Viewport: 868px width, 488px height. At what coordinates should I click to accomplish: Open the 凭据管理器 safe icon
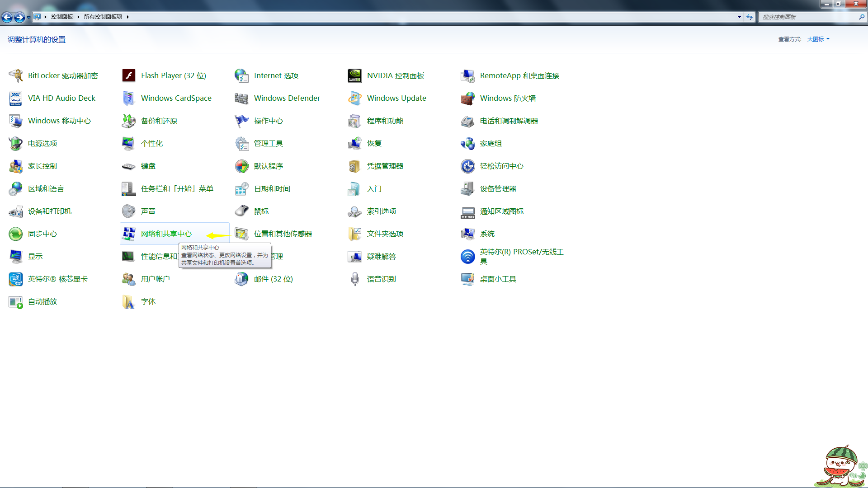(355, 166)
